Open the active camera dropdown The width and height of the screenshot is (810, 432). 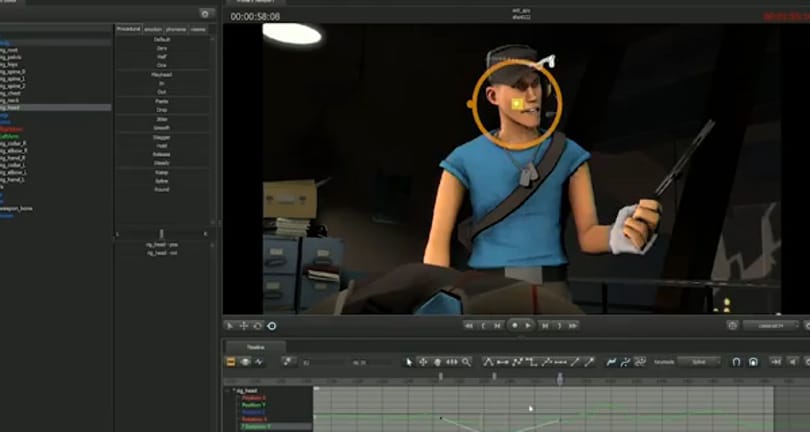click(x=771, y=326)
